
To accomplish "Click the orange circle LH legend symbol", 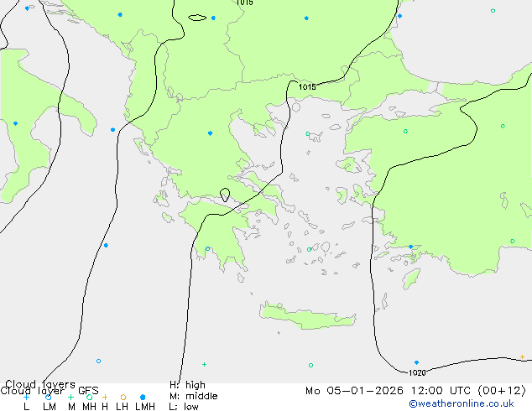I will pyautogui.click(x=123, y=397).
